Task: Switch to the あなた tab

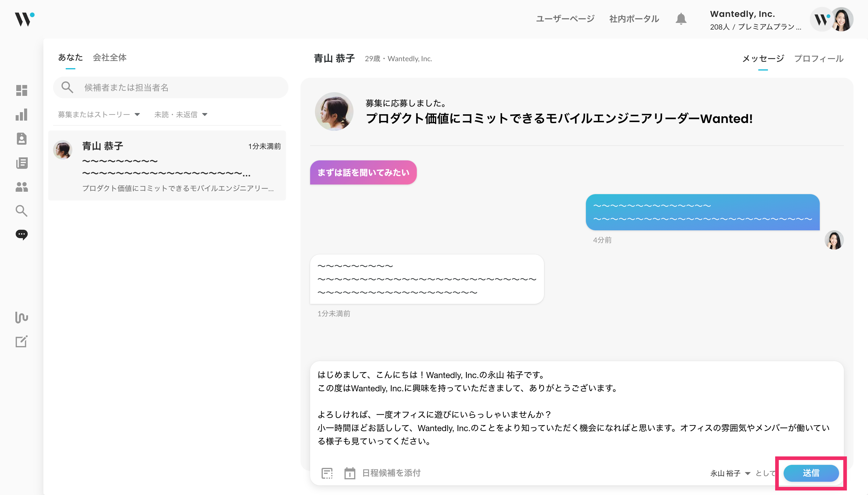Action: tap(70, 58)
